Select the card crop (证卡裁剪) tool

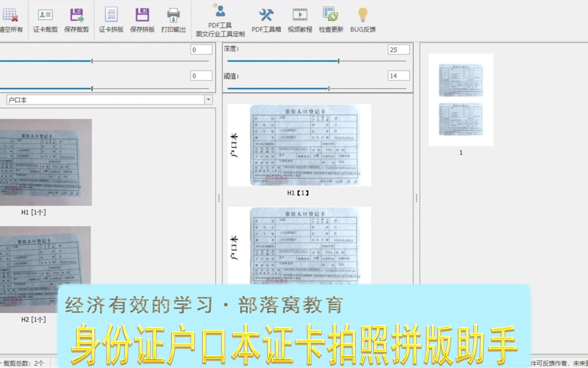tap(45, 20)
